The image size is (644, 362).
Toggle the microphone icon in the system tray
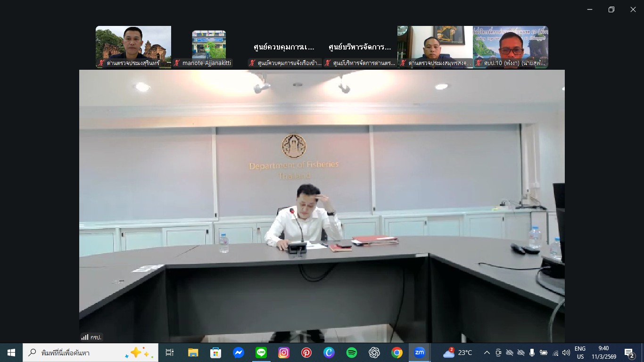point(532,352)
